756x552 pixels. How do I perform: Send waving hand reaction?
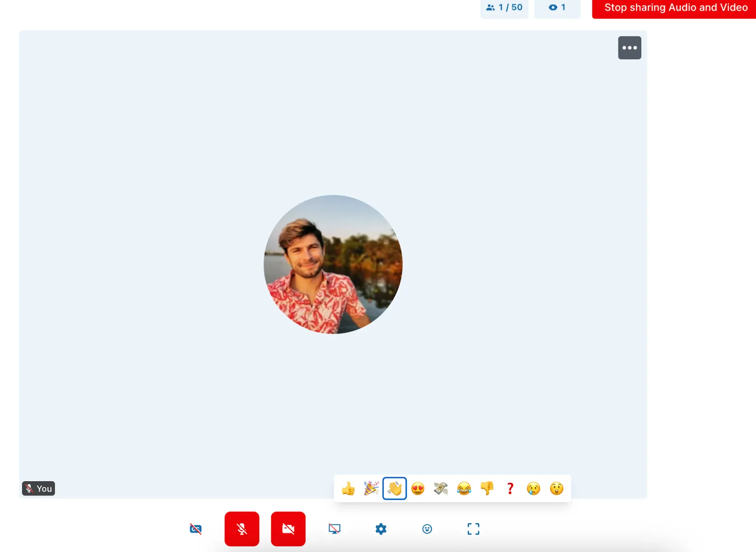(x=395, y=488)
